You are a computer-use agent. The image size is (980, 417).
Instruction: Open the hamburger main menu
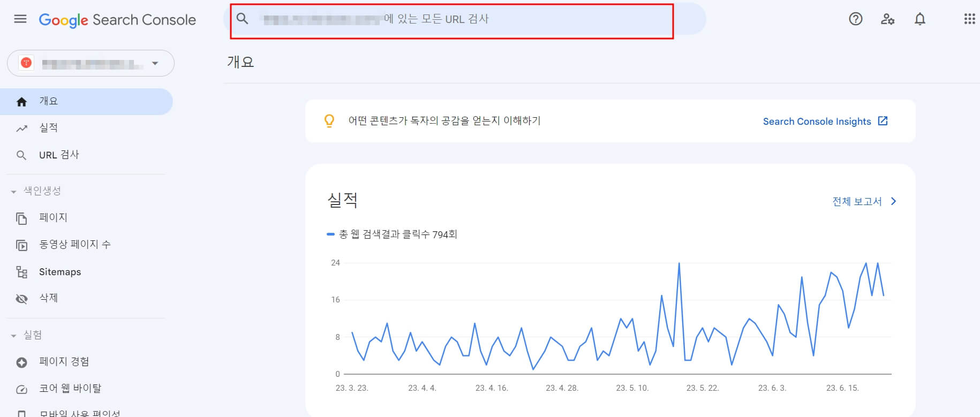point(20,19)
